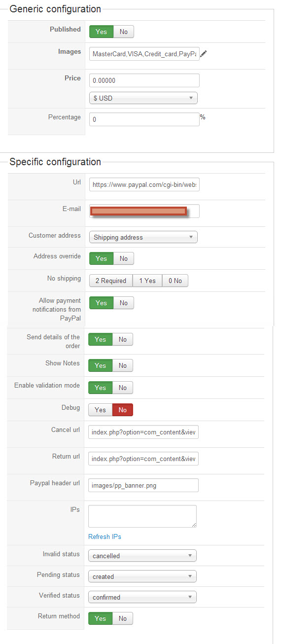Select the '2 Required' no shipping option
This screenshot has height=644, width=282.
click(111, 281)
